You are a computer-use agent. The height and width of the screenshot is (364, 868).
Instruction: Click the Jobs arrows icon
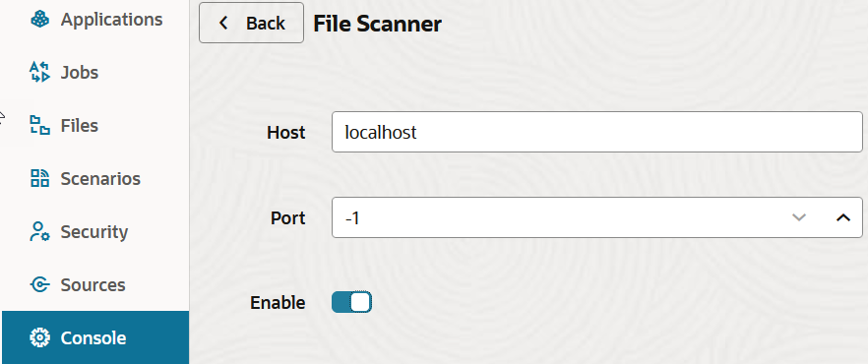click(39, 73)
